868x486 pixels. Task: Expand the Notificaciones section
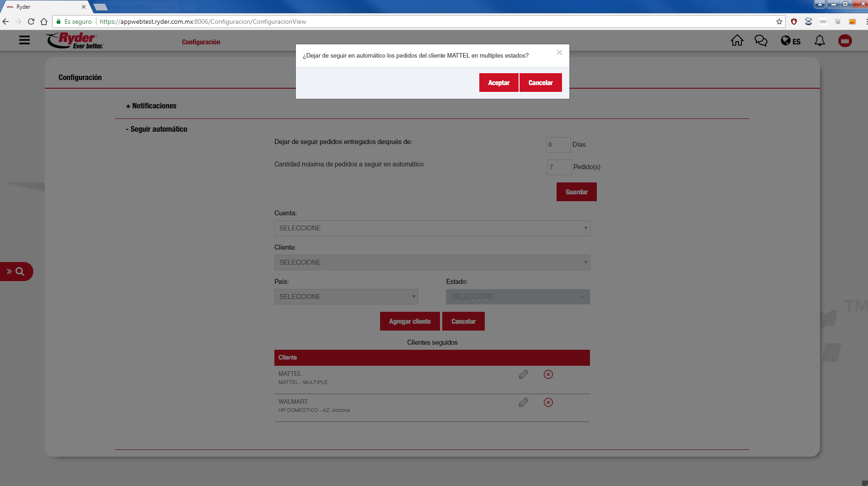[x=151, y=106]
